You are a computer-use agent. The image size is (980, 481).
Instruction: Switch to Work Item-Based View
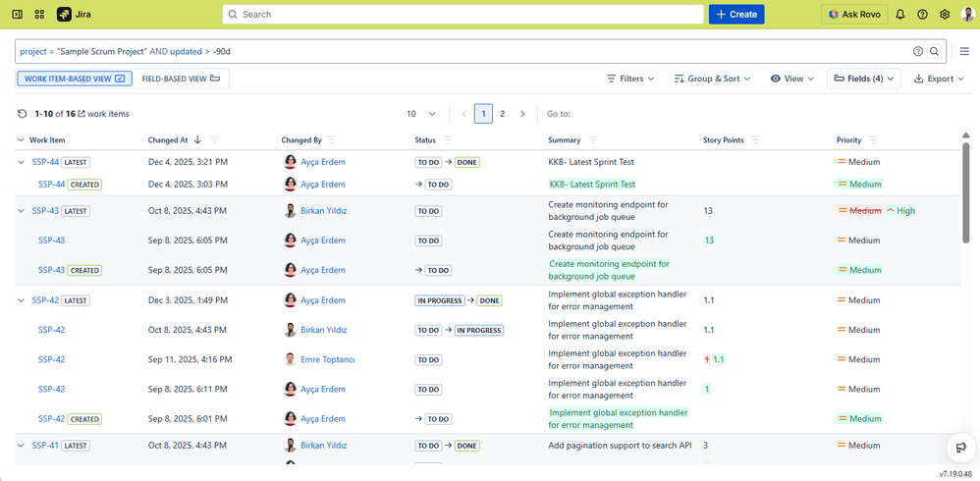coord(75,79)
